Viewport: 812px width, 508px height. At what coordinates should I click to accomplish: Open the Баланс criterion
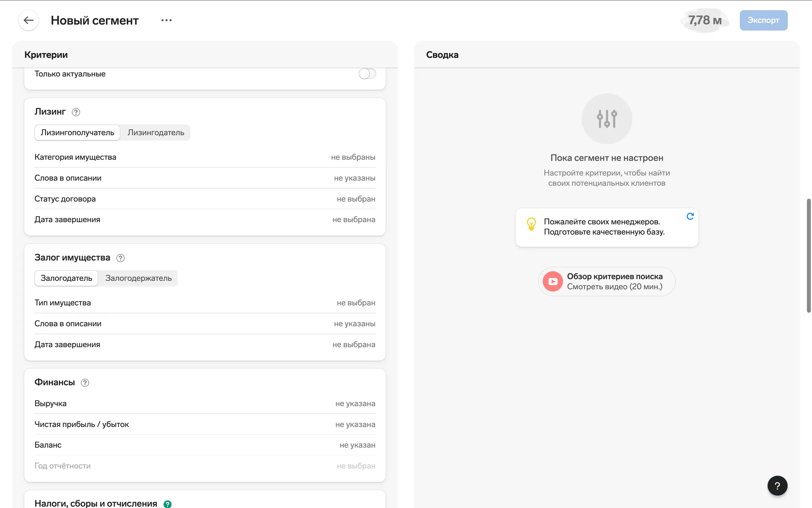(x=205, y=445)
